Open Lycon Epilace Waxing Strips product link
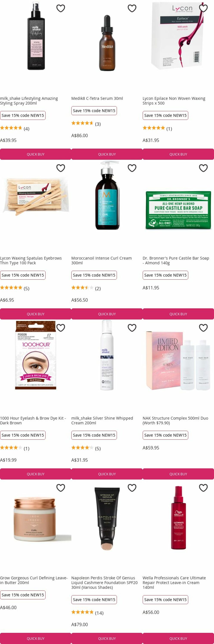Viewport: 214px width, 644px height. click(x=174, y=101)
